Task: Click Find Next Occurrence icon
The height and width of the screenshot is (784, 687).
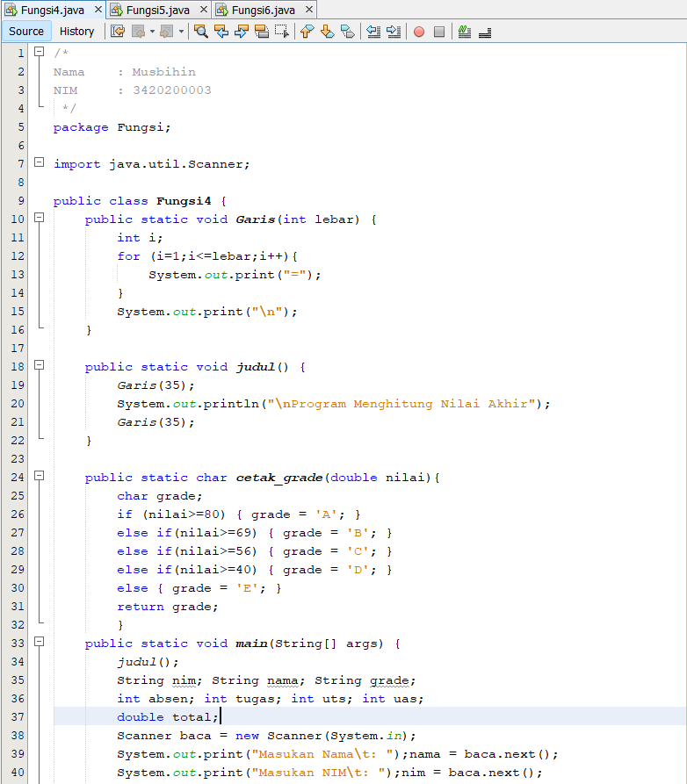Action: click(242, 32)
